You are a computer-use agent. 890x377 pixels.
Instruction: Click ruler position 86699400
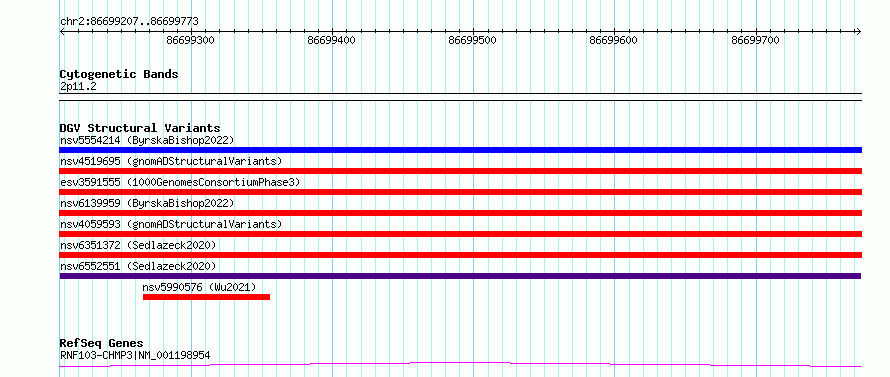331,40
